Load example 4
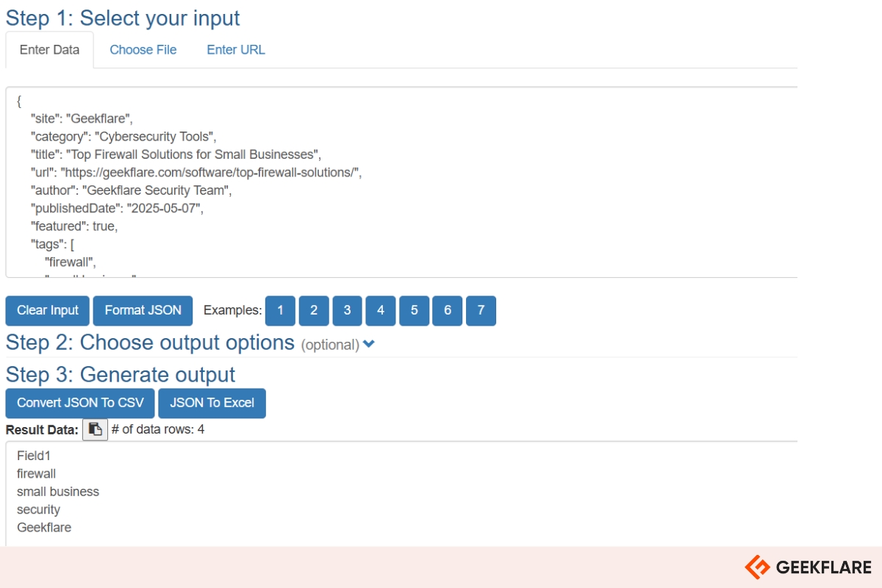This screenshot has width=882, height=588. click(x=381, y=310)
